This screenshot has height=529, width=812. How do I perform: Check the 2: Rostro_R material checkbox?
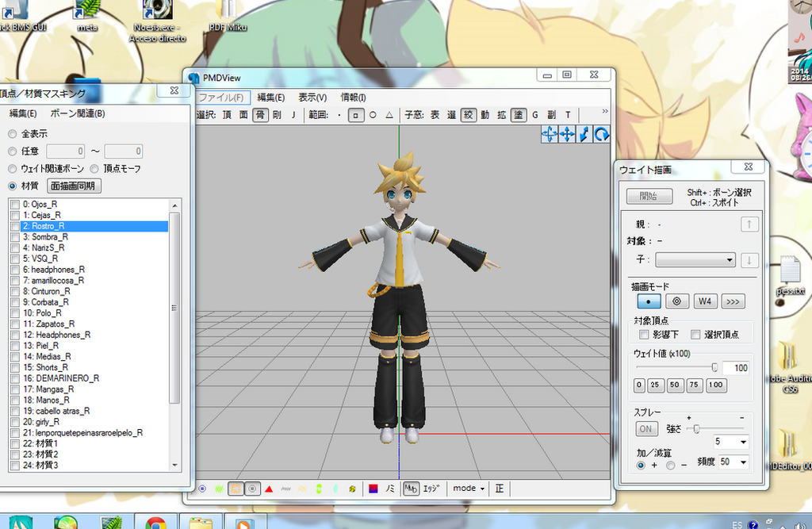point(15,226)
